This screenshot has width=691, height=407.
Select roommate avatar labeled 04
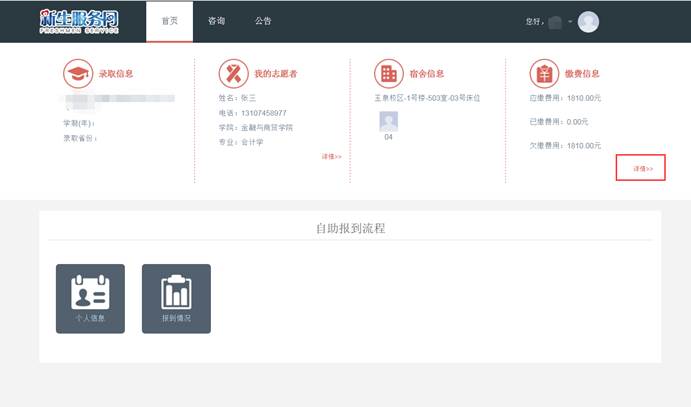(389, 122)
